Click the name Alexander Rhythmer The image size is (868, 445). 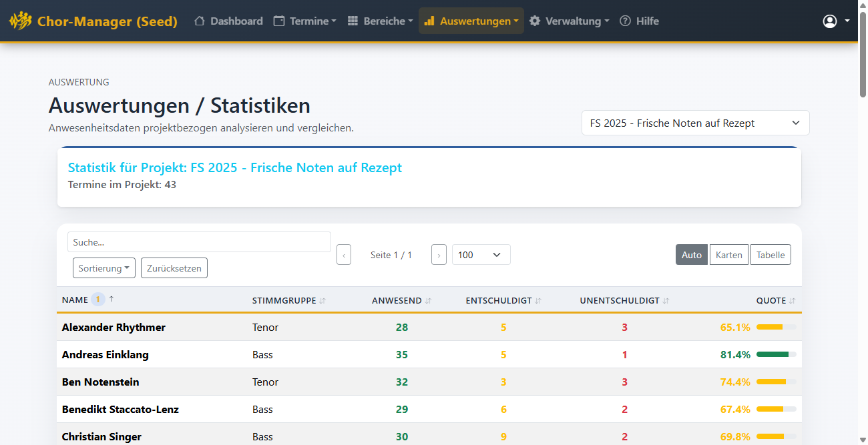(x=114, y=328)
